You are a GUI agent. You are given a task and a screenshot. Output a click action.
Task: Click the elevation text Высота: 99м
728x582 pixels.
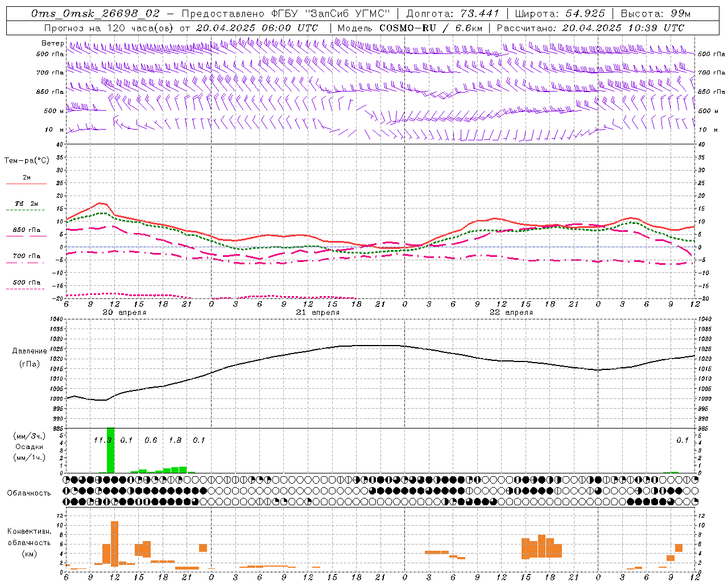656,14
